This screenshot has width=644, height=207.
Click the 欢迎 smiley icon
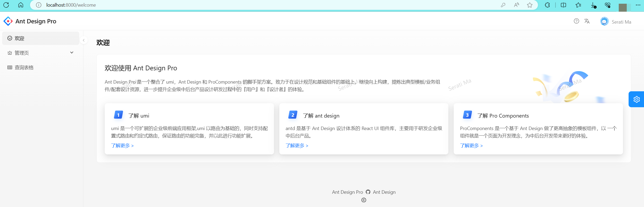pyautogui.click(x=10, y=38)
